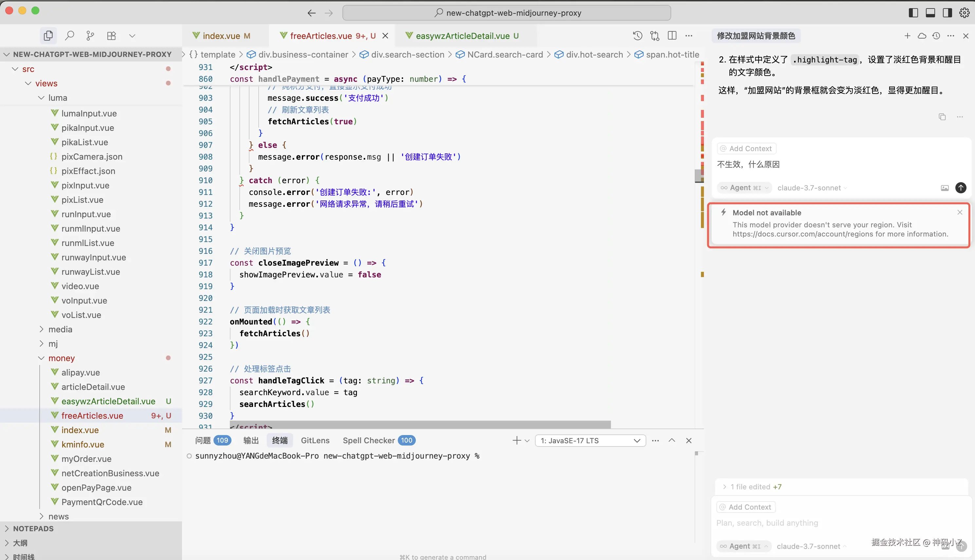Click the Explorer files icon

pyautogui.click(x=48, y=36)
